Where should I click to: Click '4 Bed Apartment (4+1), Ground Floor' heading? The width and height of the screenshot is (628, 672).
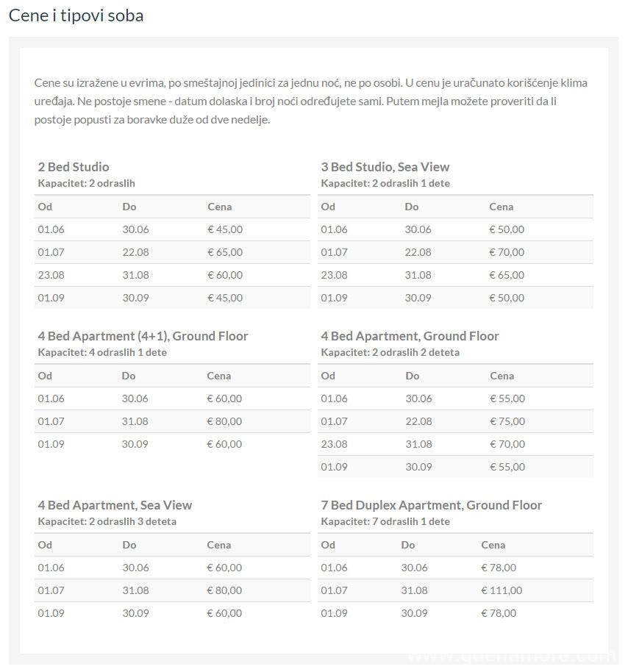(143, 336)
